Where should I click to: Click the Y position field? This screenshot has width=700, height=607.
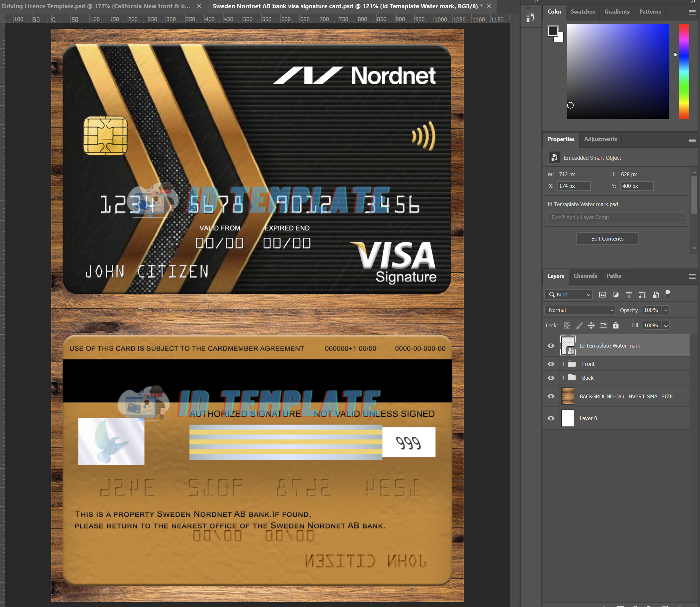(x=637, y=186)
